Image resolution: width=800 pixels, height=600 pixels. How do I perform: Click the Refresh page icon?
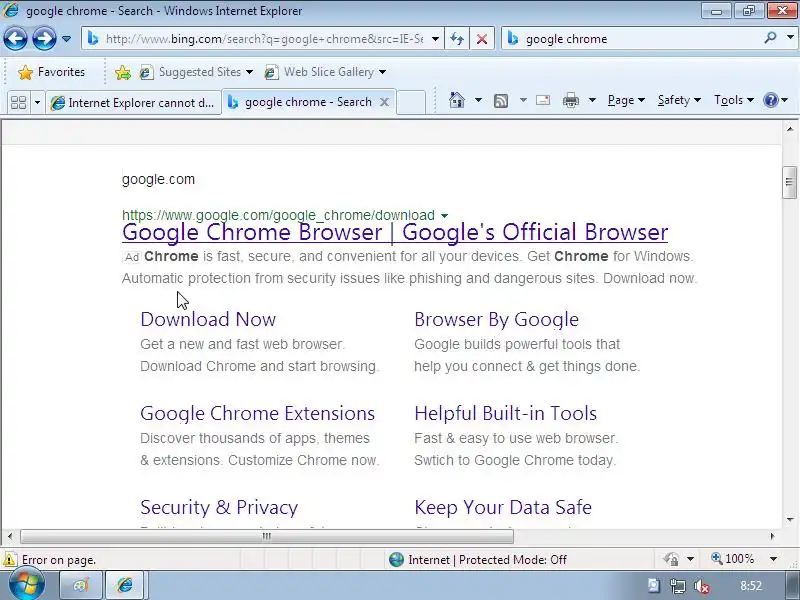click(457, 39)
